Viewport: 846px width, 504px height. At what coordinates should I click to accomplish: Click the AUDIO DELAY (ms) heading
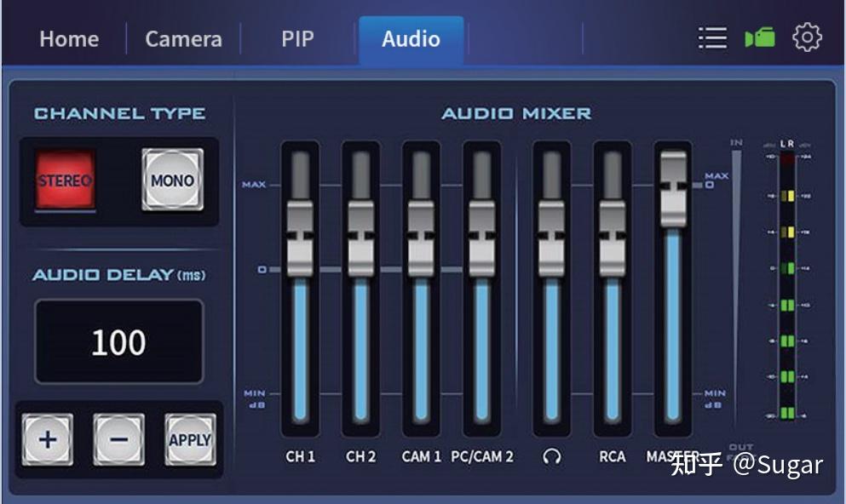(x=119, y=275)
